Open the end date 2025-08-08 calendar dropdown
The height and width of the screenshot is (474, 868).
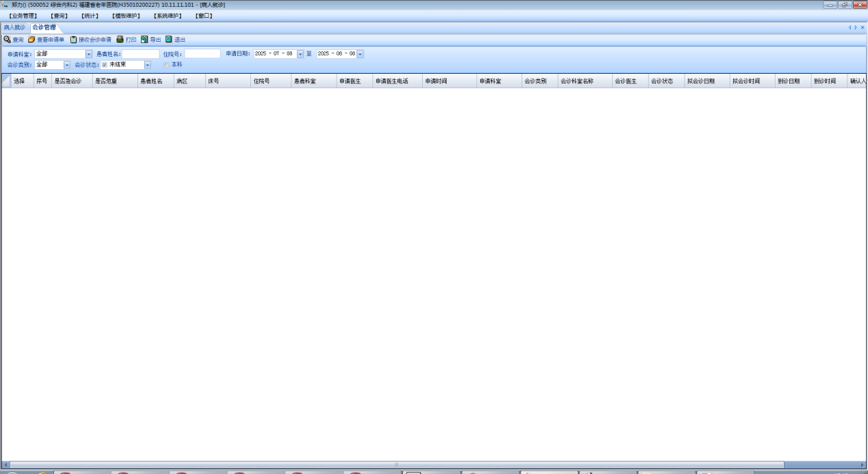(x=360, y=54)
